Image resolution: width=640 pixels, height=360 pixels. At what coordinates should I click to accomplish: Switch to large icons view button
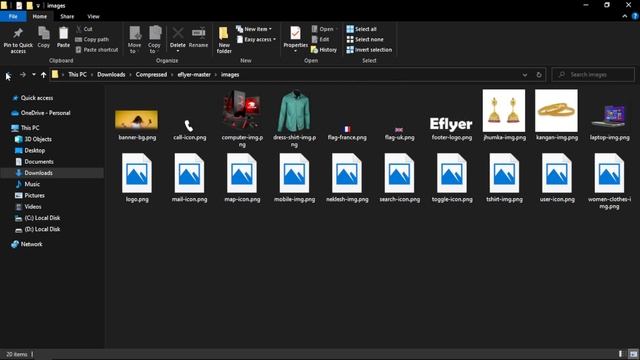(x=633, y=354)
